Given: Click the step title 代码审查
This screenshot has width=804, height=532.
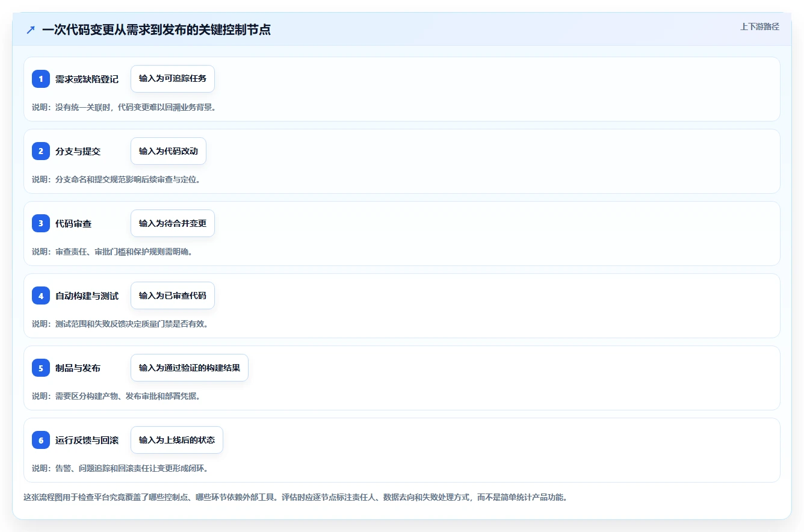Looking at the screenshot, I should point(73,223).
